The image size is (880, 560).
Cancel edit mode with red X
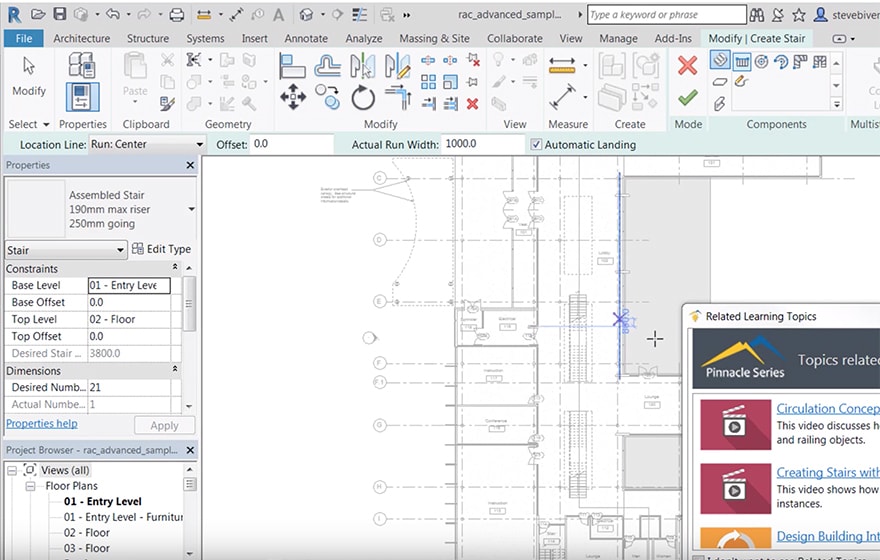[687, 65]
